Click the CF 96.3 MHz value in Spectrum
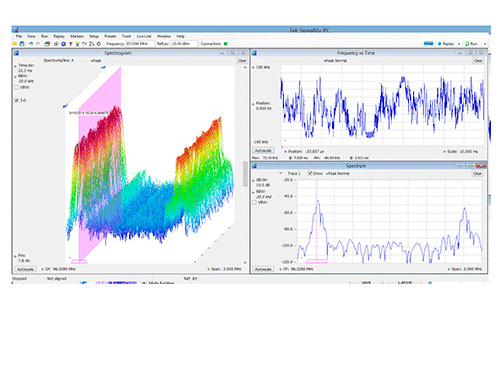This screenshot has height=370, width=500. [x=302, y=269]
